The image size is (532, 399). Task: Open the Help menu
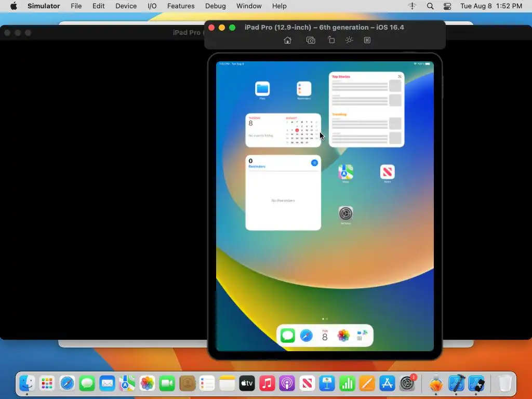pos(279,6)
